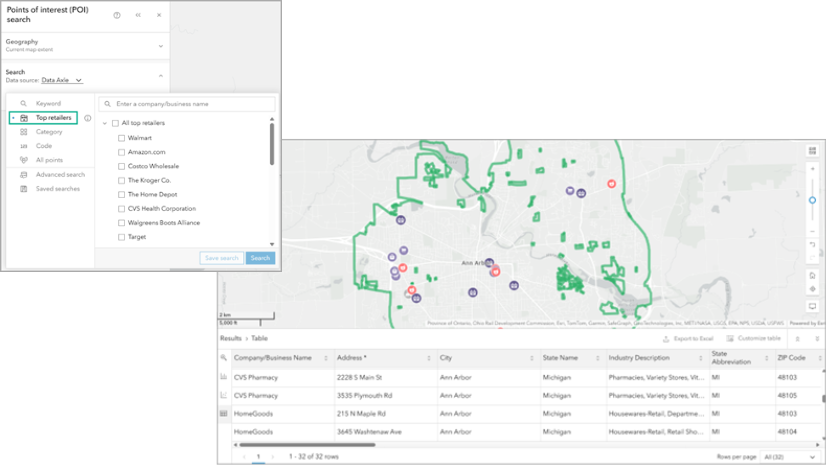Image resolution: width=826 pixels, height=465 pixels.
Task: Select the Keyword search option
Action: [x=48, y=104]
